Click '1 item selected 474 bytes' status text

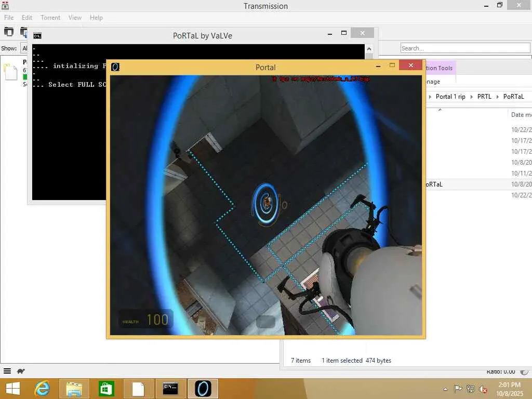coord(356,361)
